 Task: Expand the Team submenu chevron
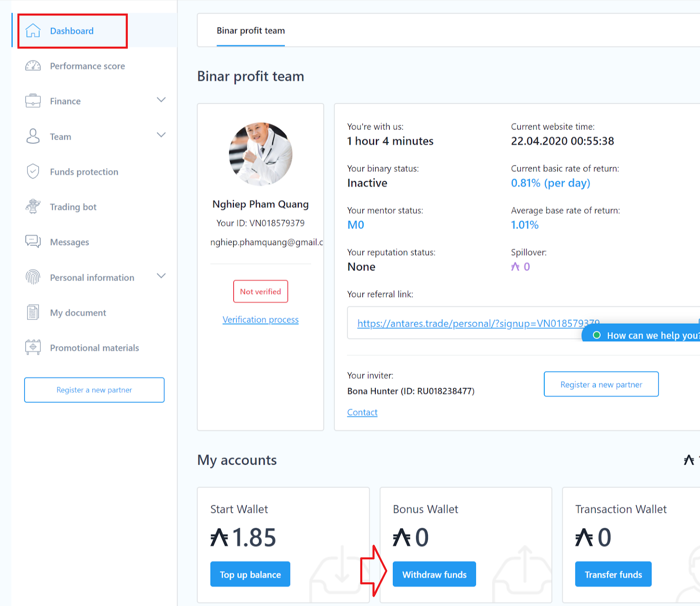[161, 135]
